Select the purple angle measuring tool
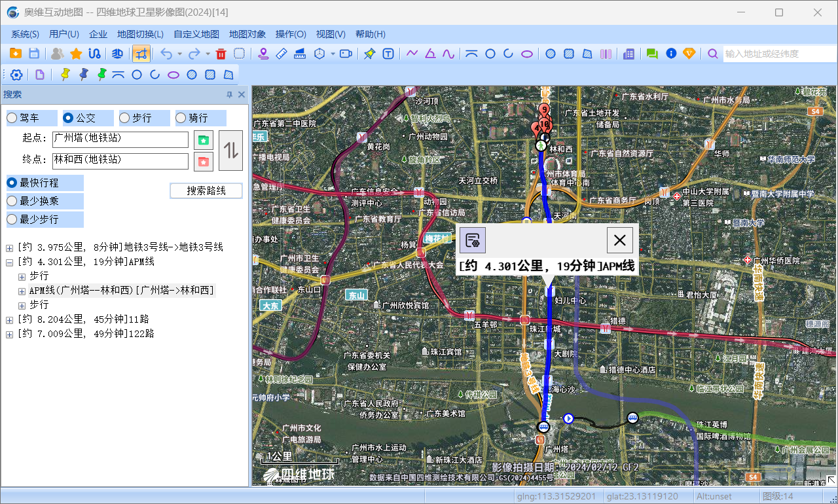The height and width of the screenshot is (504, 838). pyautogui.click(x=430, y=54)
